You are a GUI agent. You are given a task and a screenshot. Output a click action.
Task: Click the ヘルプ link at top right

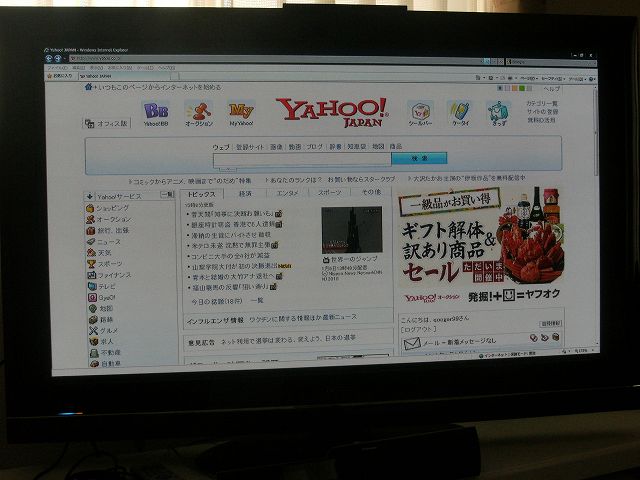tap(551, 89)
